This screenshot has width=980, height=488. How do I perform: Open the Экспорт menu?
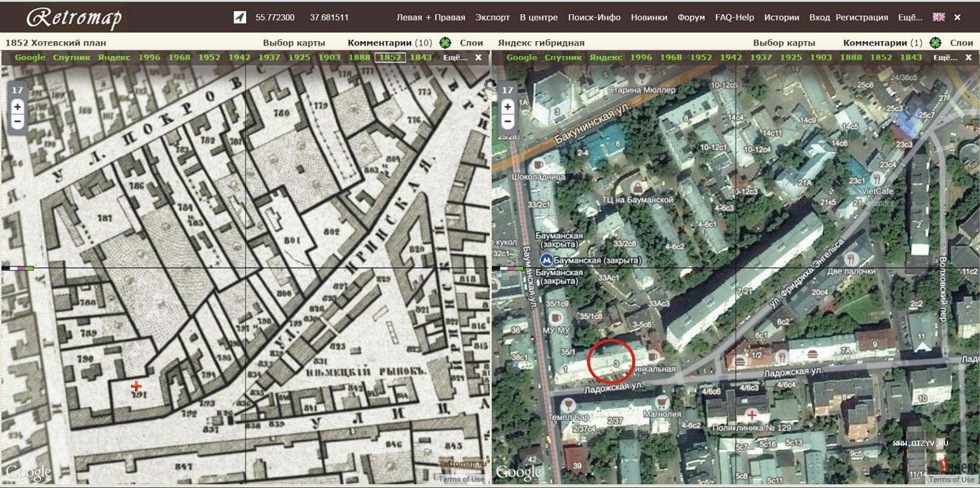pyautogui.click(x=492, y=17)
